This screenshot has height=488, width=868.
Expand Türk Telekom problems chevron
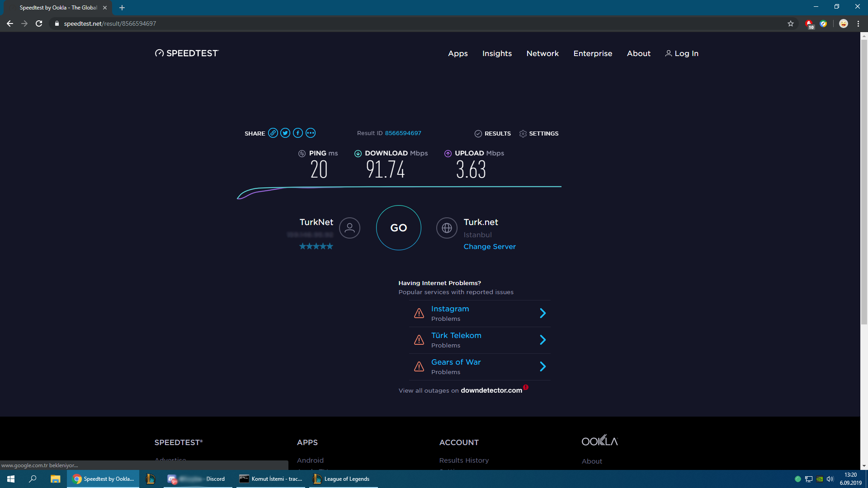(543, 340)
